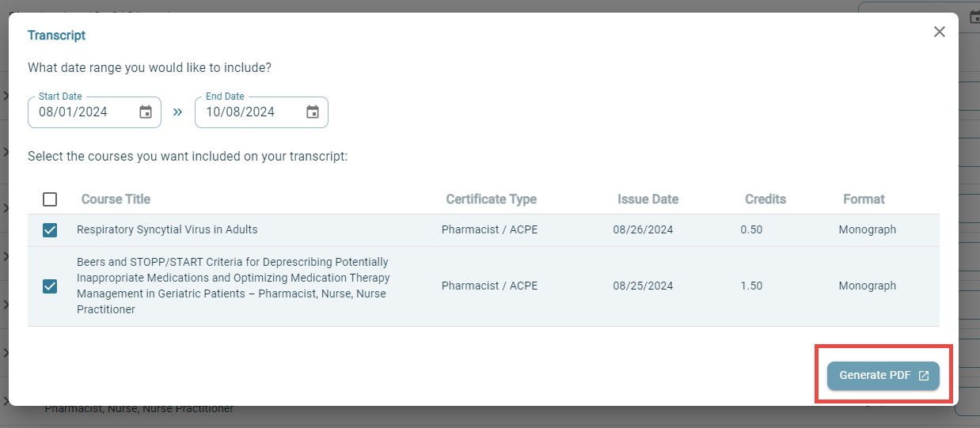The image size is (980, 428).
Task: Click the issue date 08/25/2024
Action: 643,286
